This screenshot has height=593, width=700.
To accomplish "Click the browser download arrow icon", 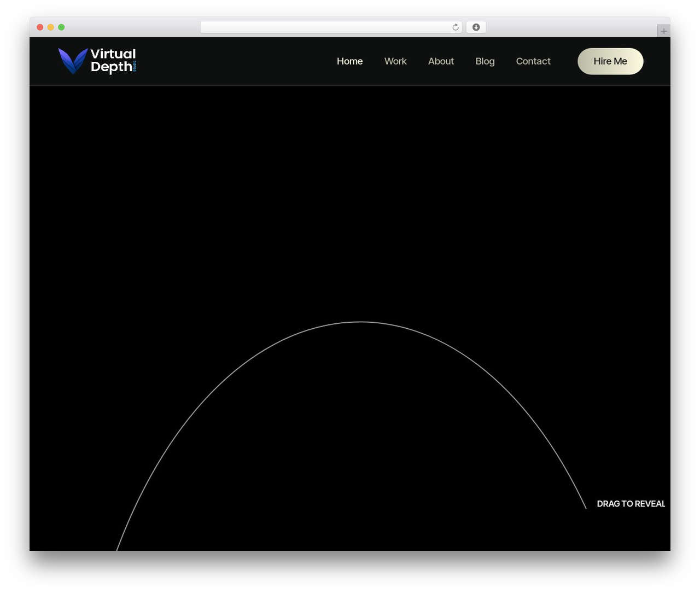I will click(x=476, y=27).
